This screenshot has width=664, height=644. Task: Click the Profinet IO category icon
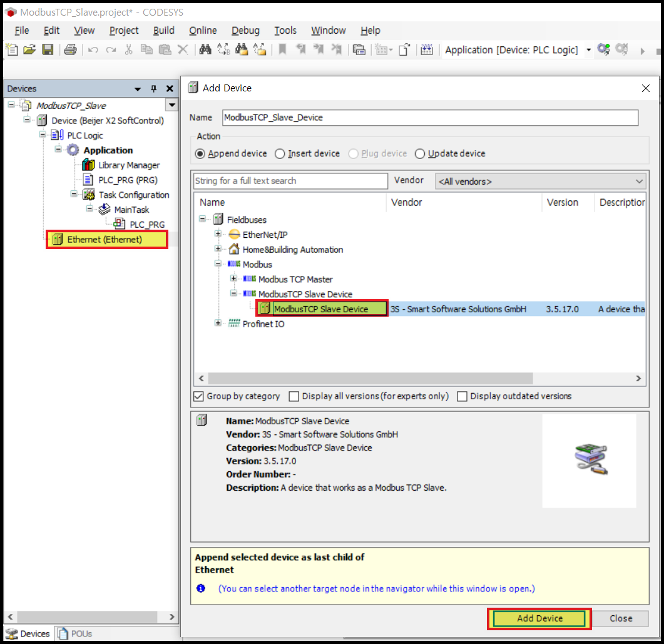point(234,323)
